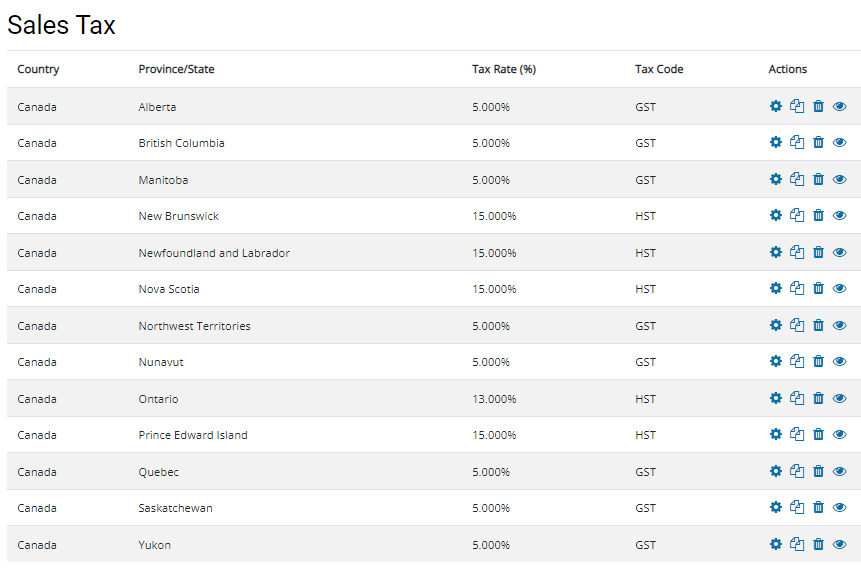Toggle the eye icon for Nunavut
The width and height of the screenshot is (861, 570).
(x=840, y=361)
